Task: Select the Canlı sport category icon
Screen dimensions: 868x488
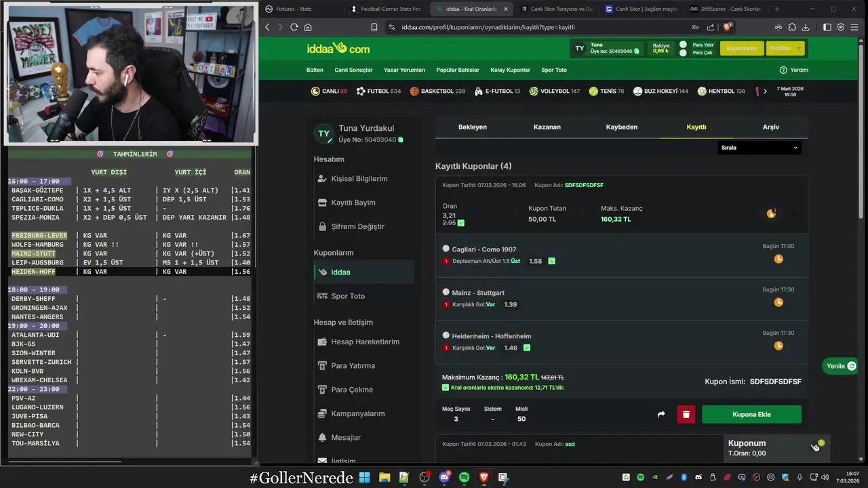Action: pos(315,91)
